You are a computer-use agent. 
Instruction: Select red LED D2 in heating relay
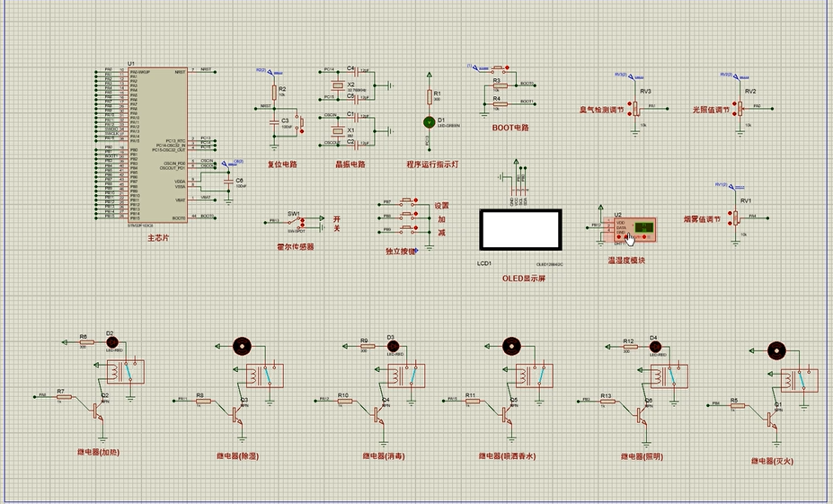112,342
